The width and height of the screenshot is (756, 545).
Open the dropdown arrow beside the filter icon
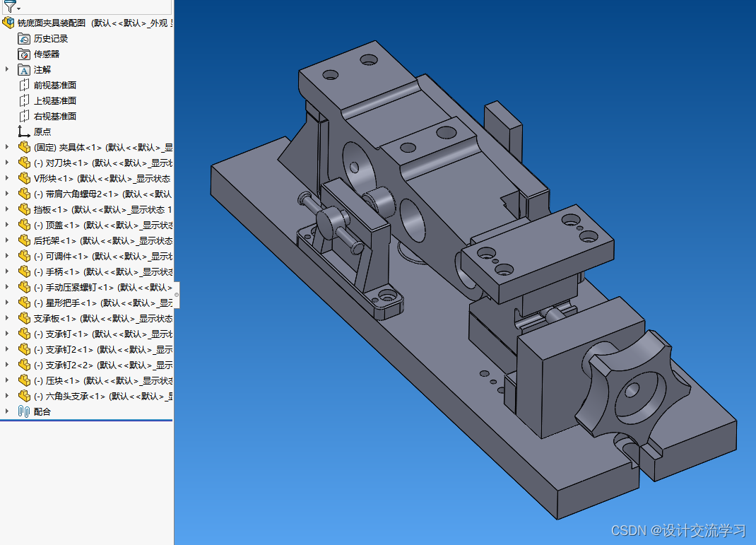17,8
